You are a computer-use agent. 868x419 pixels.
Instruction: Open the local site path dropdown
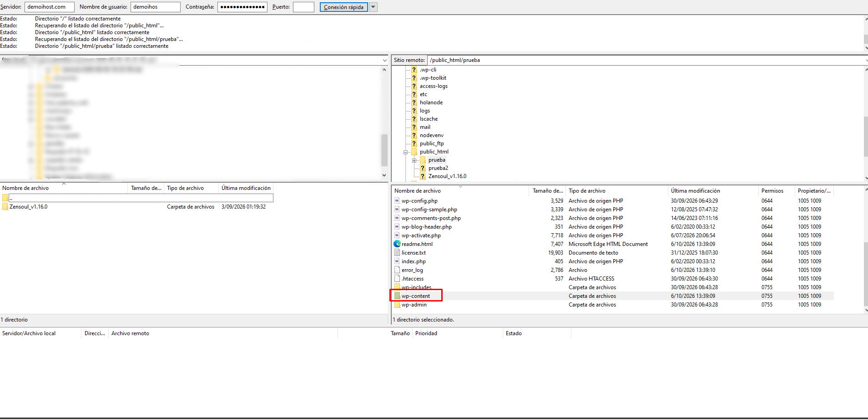tap(385, 60)
